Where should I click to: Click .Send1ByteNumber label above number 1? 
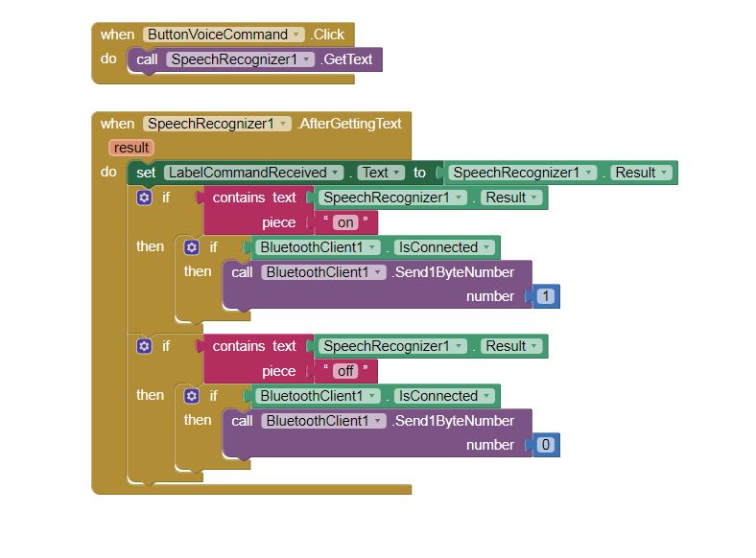coord(453,272)
